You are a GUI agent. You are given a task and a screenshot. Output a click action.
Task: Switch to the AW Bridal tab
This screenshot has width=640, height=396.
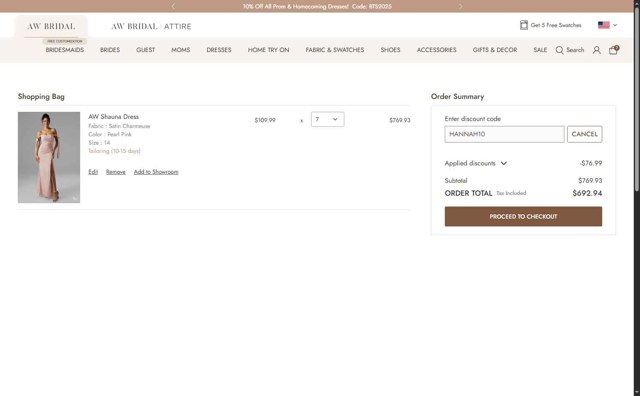(x=51, y=27)
